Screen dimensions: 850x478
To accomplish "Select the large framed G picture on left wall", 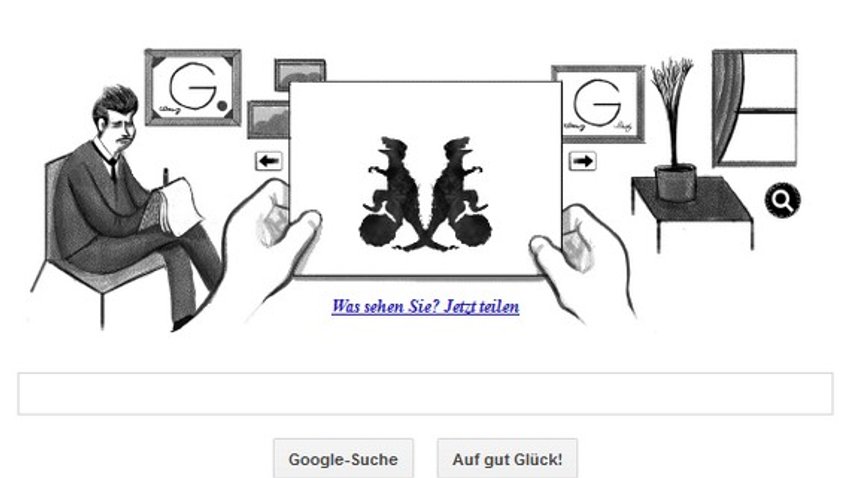I will click(x=193, y=87).
